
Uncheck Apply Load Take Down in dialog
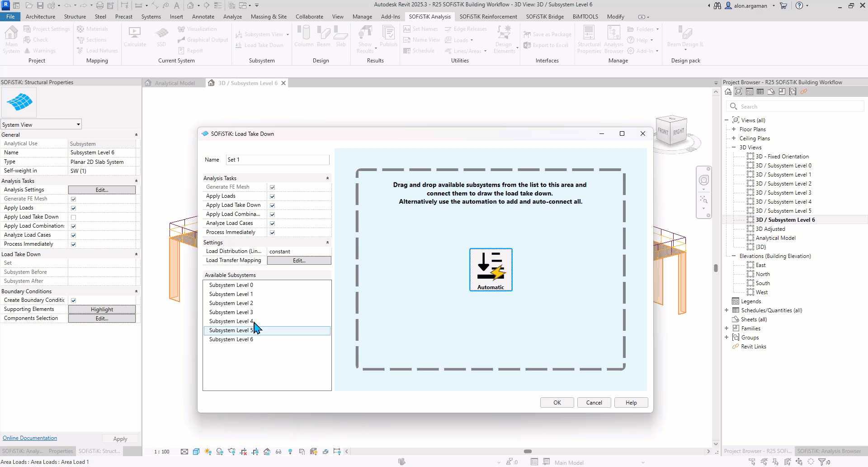tap(272, 205)
